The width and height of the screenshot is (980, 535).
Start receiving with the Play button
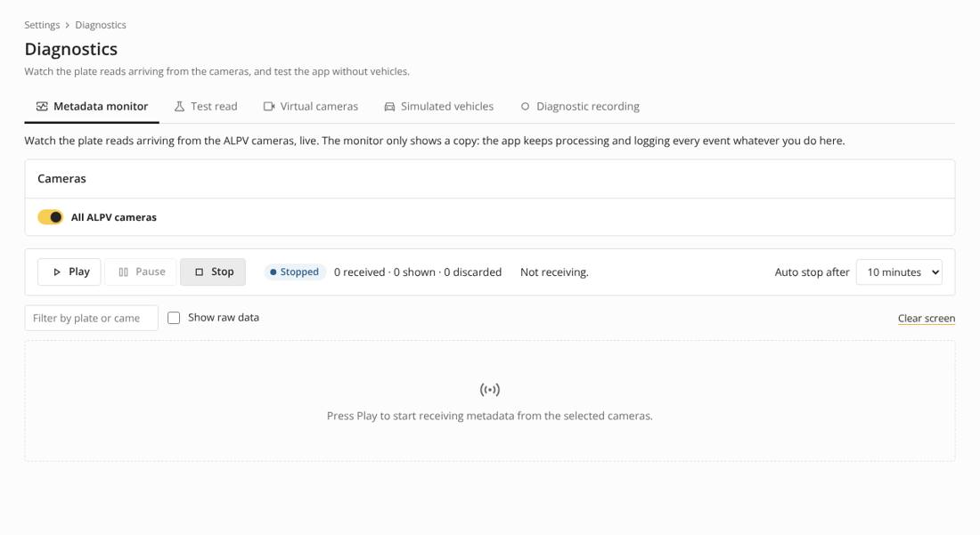69,272
